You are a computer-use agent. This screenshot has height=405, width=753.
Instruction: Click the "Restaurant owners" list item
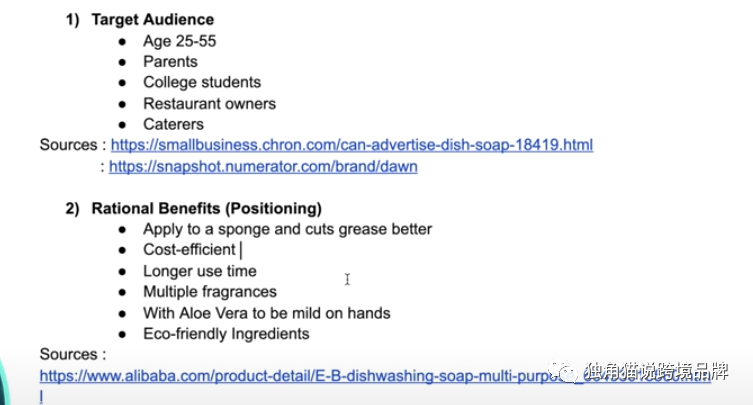point(209,103)
